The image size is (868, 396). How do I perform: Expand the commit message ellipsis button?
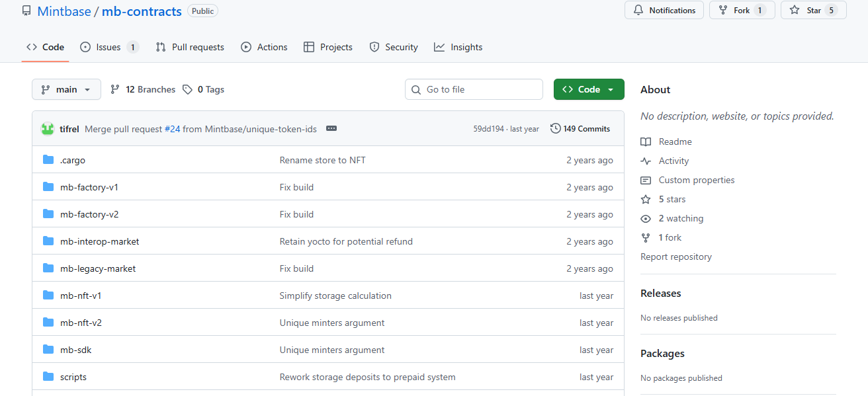pyautogui.click(x=331, y=129)
